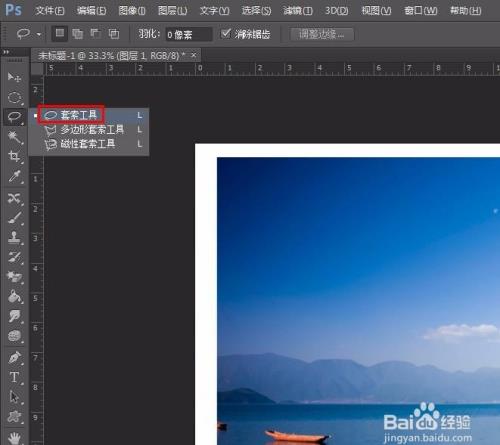Select the Move tool
The height and width of the screenshot is (445, 500).
coord(14,78)
